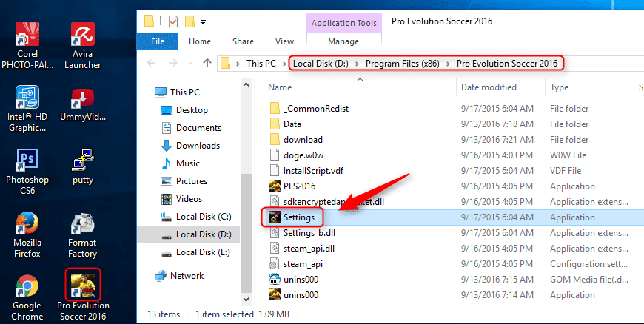Image resolution: width=644 pixels, height=324 pixels.
Task: Switch to the Share ribbon tab
Action: (x=243, y=41)
